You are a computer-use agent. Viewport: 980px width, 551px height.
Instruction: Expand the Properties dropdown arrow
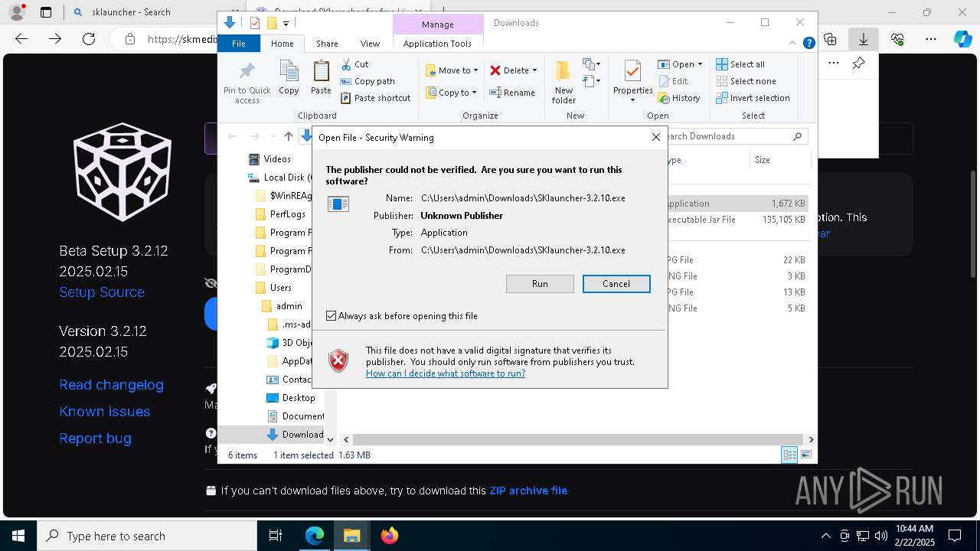point(632,100)
